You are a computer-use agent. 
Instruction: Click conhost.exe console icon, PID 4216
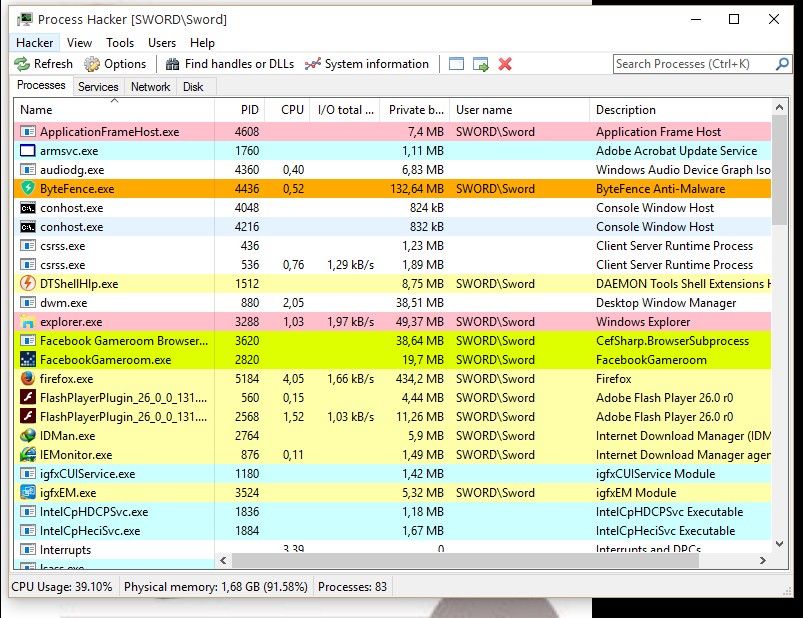pyautogui.click(x=28, y=226)
